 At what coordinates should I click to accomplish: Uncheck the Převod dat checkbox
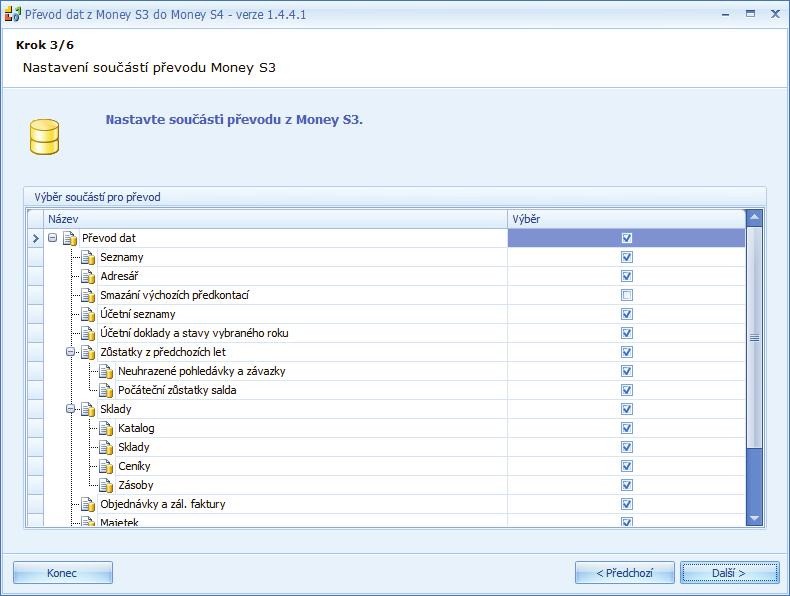click(x=627, y=238)
